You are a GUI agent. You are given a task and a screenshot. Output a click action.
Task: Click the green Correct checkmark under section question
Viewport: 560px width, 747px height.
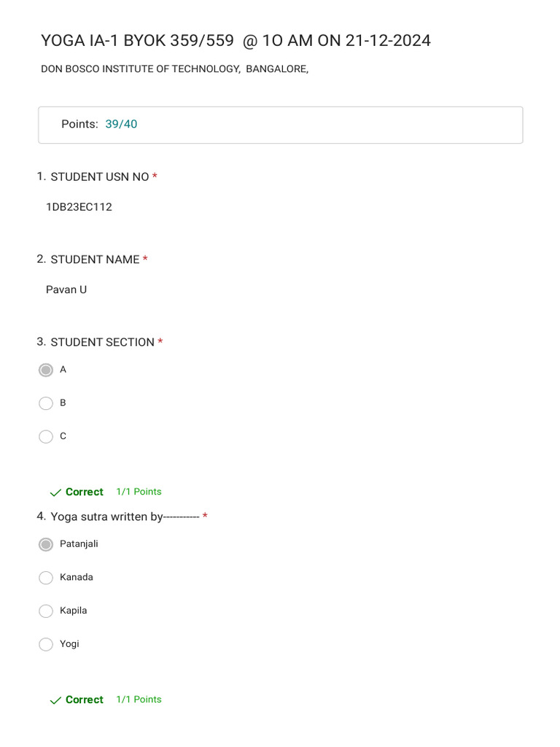(x=56, y=492)
